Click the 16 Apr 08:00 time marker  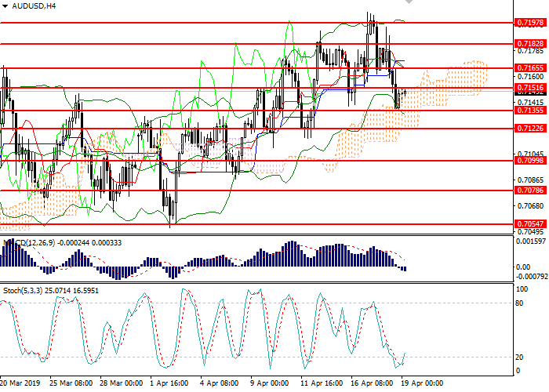[x=371, y=385]
